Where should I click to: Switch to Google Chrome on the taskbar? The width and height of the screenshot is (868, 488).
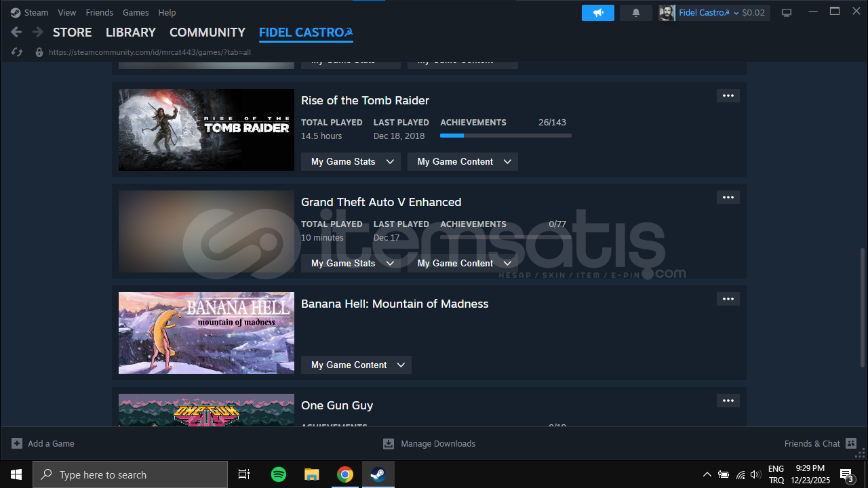[345, 474]
